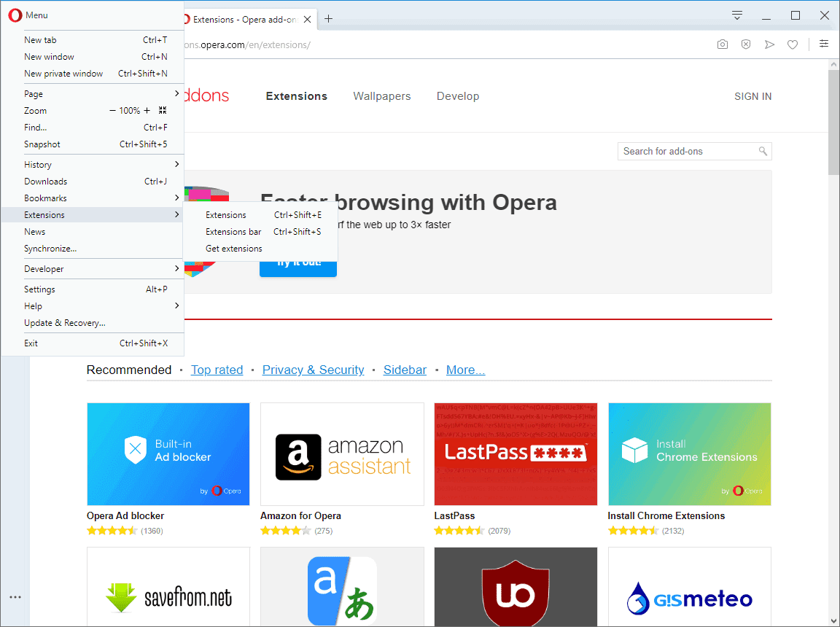Select Synchronize... menu item
The width and height of the screenshot is (840, 627).
93,249
